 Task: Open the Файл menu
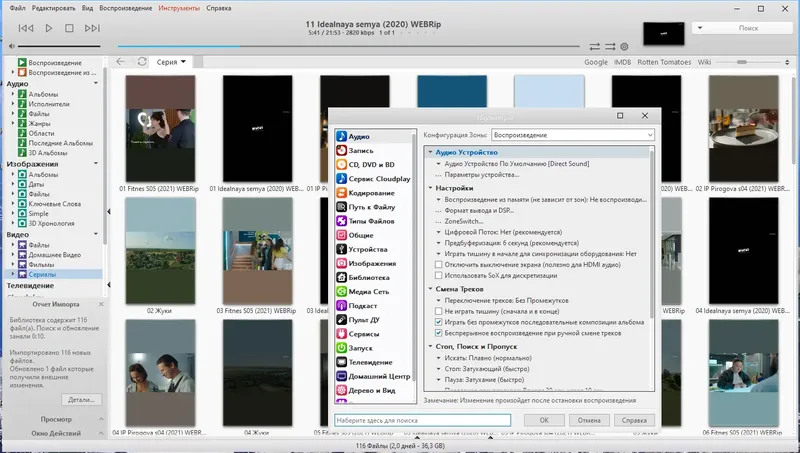17,8
